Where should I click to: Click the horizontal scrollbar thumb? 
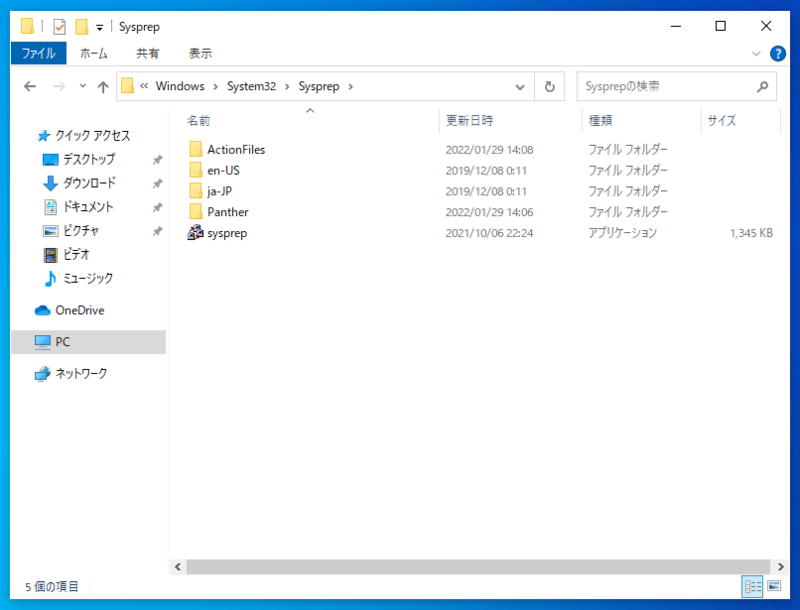pyautogui.click(x=478, y=567)
